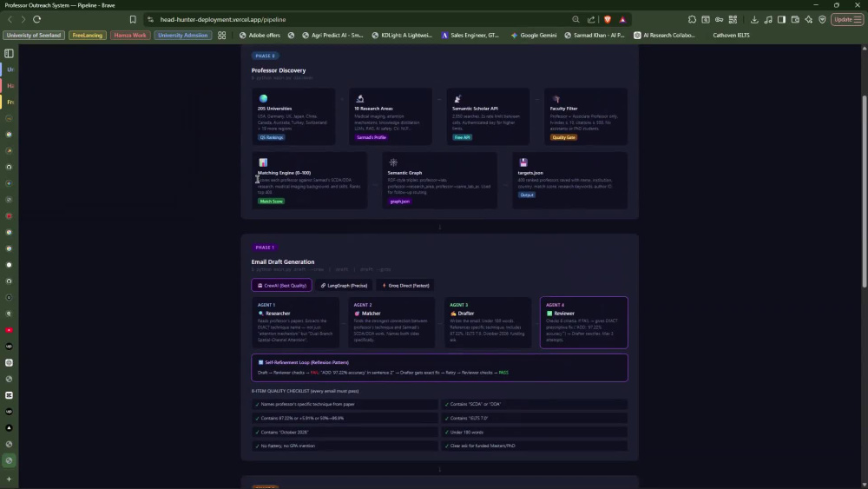Viewport: 868px width, 489px height.
Task: Click the magnifier icon beside Researcher
Action: (260, 314)
